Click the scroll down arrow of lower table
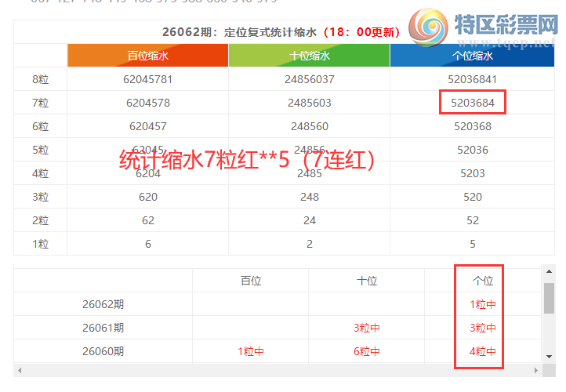566x392 pixels. 549,357
